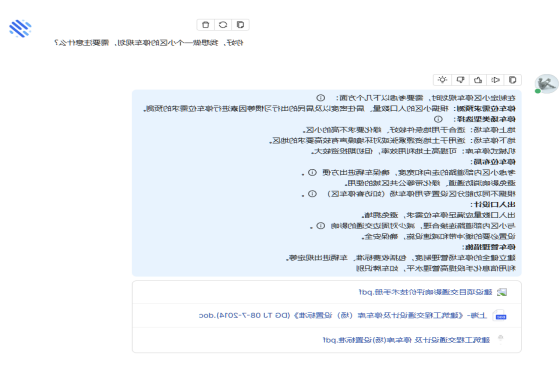560x372 pixels.
Task: Click the image file icon for 建设项目交通影响评价技术手册.pdf
Action: (502, 292)
